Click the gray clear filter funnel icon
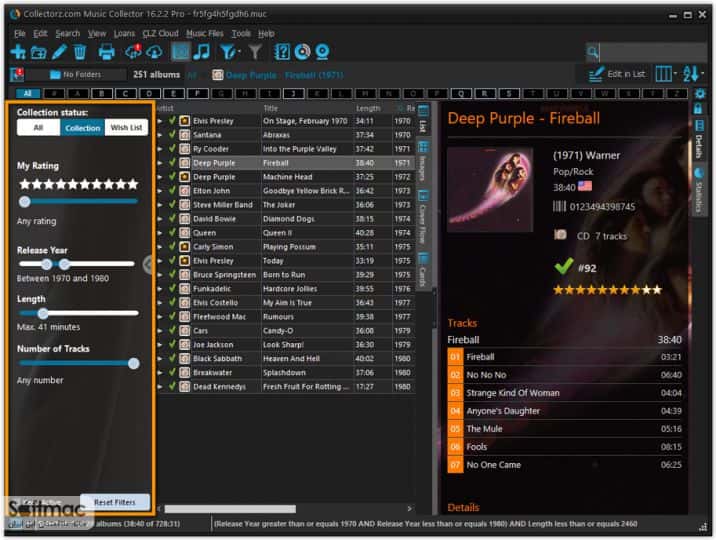Screen dimensions: 716x540 click(255, 52)
